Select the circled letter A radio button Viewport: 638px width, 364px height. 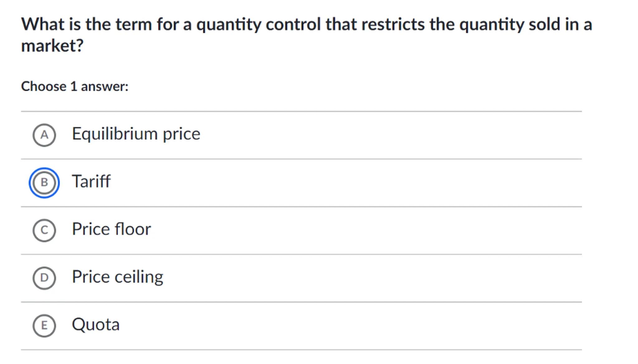click(x=44, y=135)
